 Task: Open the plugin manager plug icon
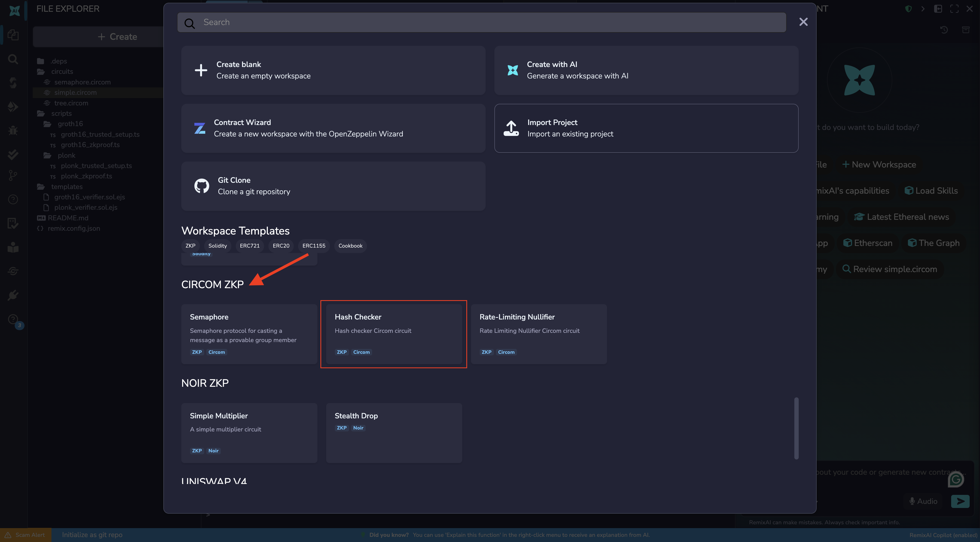(13, 295)
